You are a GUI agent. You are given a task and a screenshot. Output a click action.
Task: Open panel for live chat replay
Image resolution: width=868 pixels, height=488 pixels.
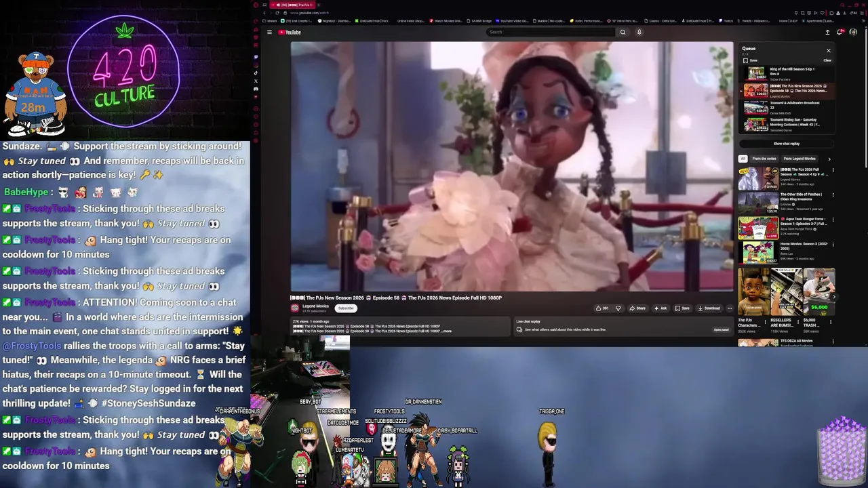coord(721,329)
